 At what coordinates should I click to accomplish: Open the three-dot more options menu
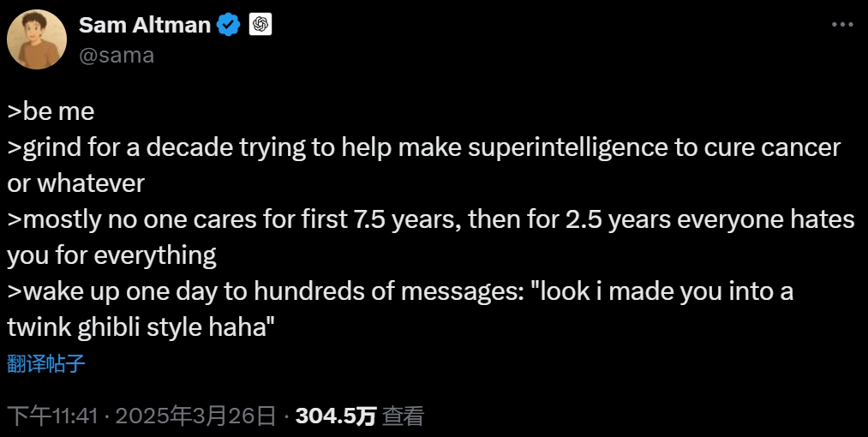pos(843,26)
